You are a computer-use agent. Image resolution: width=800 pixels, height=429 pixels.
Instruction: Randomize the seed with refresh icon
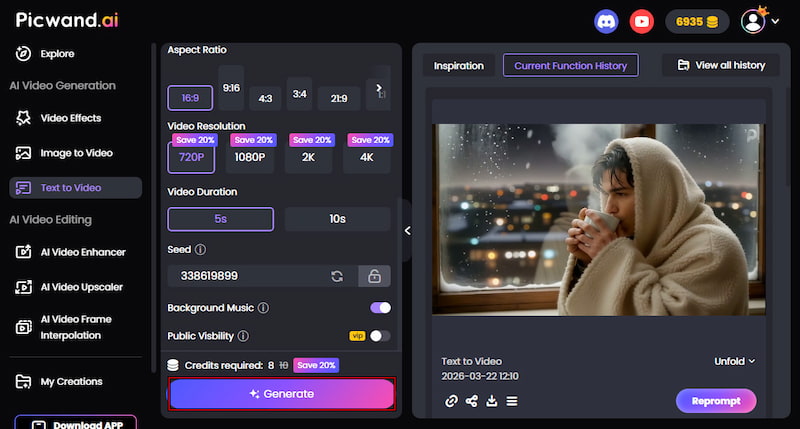337,276
